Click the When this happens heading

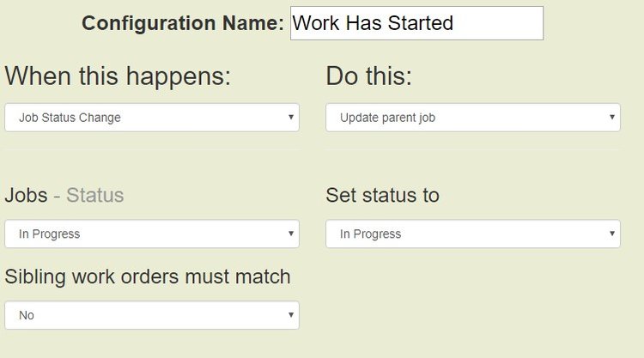click(x=118, y=76)
